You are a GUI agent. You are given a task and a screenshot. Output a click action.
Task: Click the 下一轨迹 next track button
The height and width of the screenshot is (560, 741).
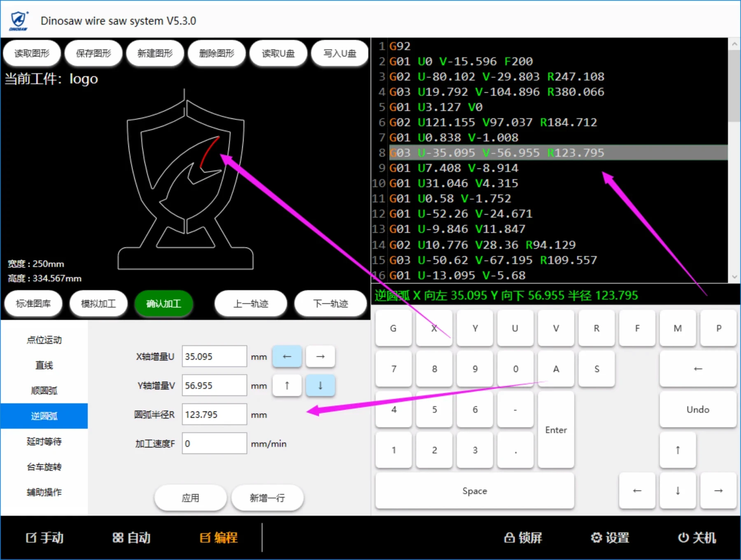pos(330,304)
